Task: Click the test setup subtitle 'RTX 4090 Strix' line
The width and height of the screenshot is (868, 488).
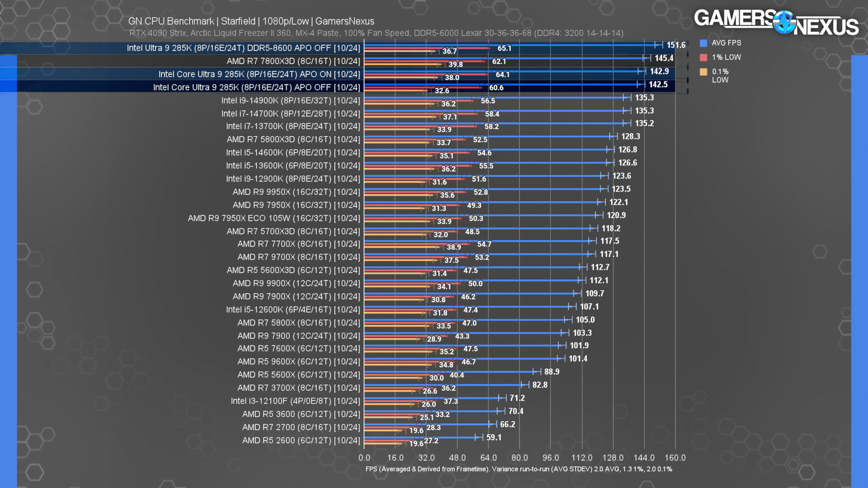Action: click(376, 33)
